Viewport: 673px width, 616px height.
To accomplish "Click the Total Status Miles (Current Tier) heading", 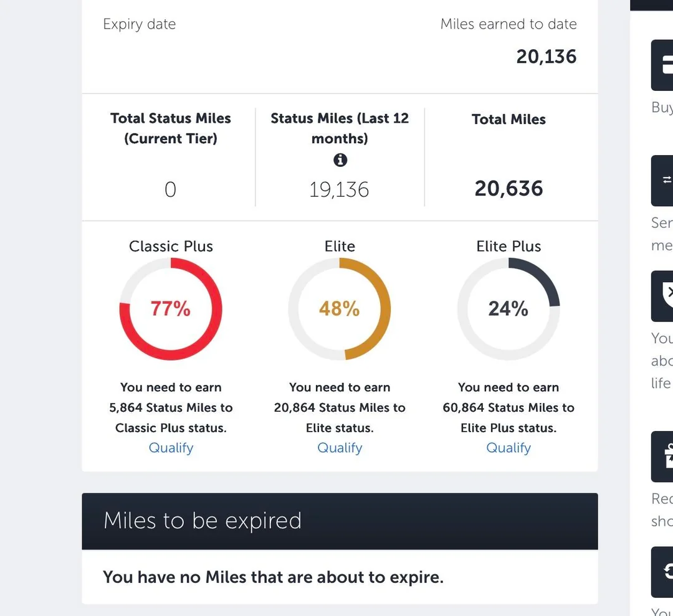I will (x=171, y=128).
